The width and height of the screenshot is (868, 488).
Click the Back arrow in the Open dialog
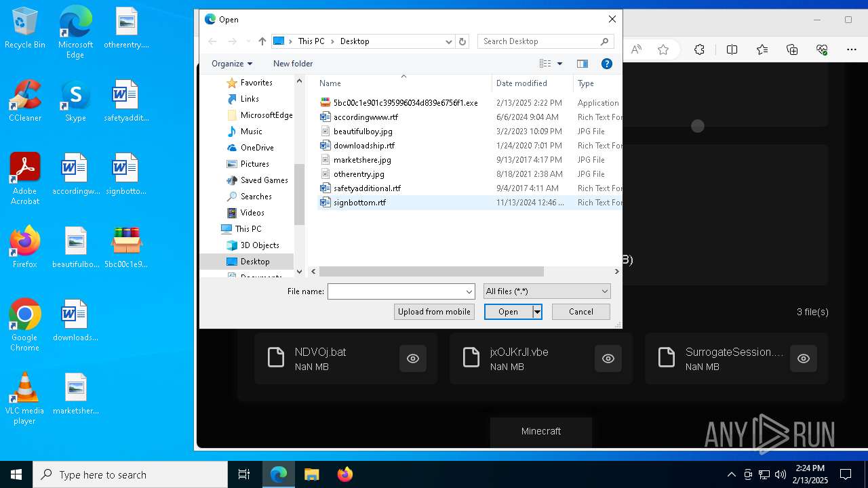click(212, 41)
